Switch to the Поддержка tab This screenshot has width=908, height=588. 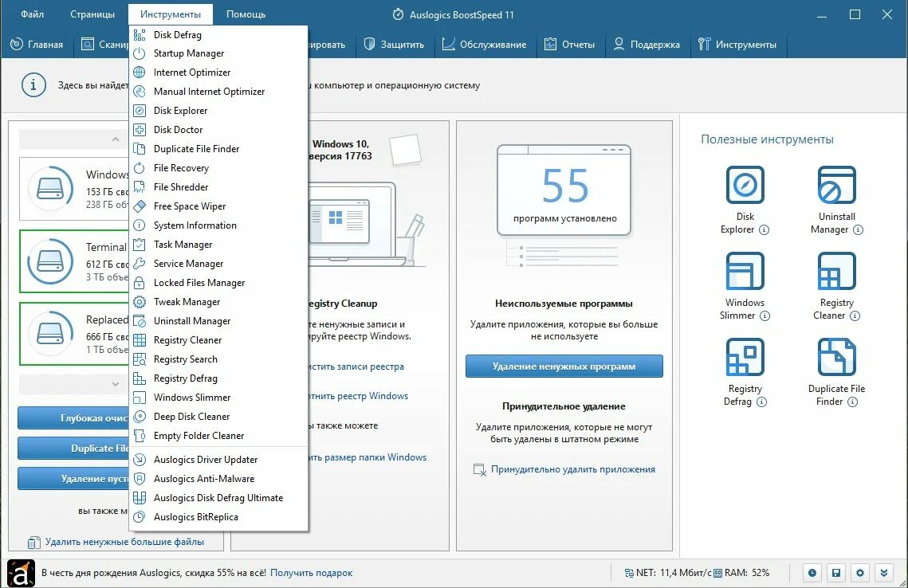pos(647,45)
